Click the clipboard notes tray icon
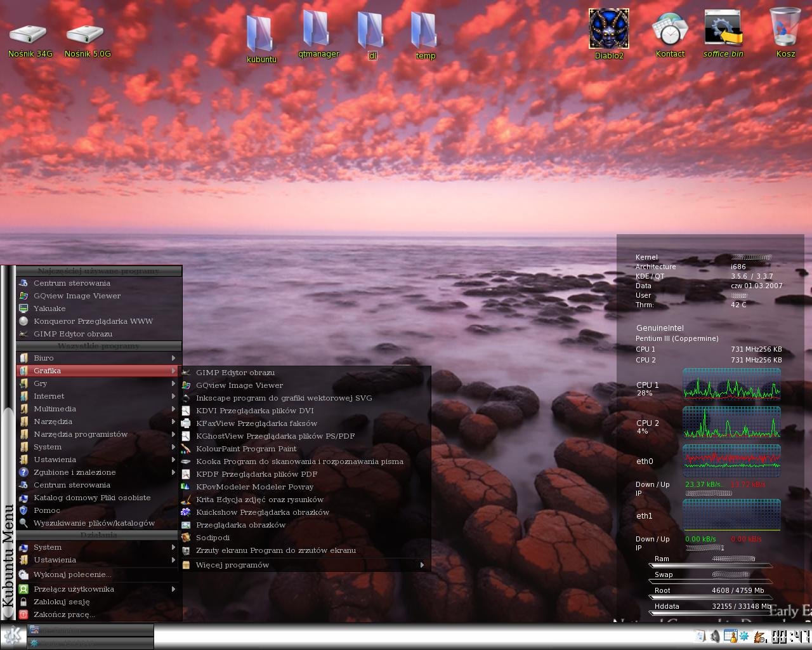 pyautogui.click(x=700, y=636)
